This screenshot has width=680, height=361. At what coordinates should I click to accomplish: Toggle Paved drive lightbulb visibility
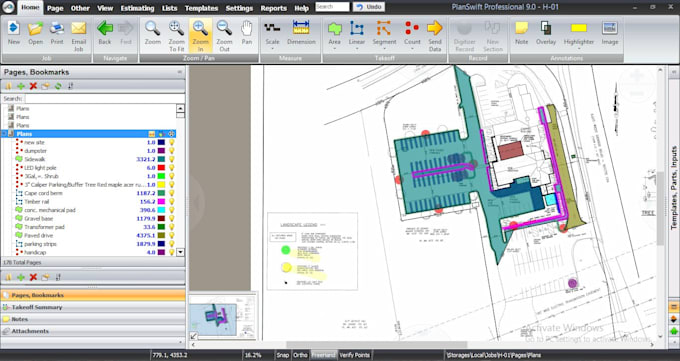coord(171,235)
